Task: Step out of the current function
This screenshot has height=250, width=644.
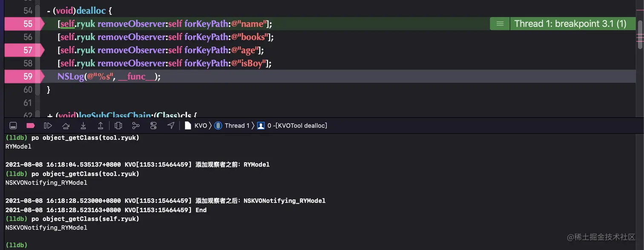Action: coord(101,126)
